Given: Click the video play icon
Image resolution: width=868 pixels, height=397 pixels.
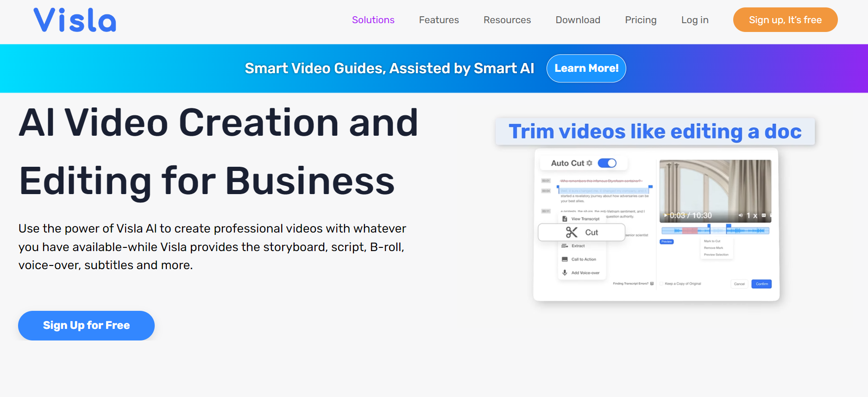Looking at the screenshot, I should tap(666, 215).
